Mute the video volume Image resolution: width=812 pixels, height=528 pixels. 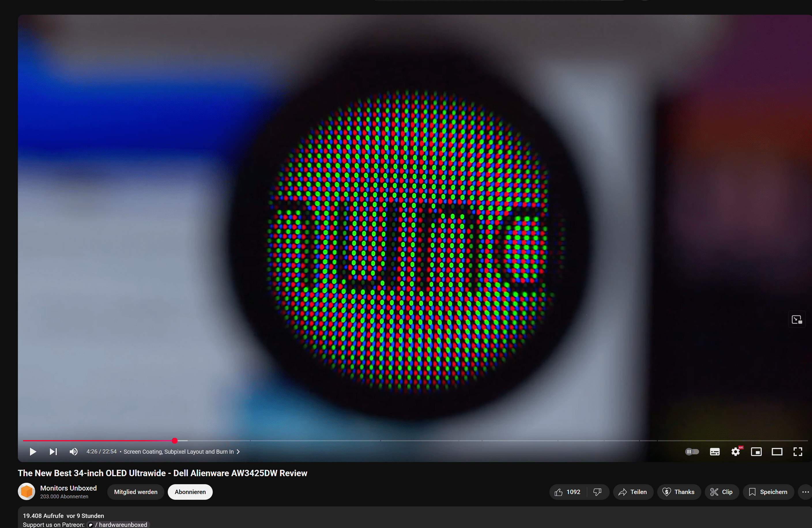click(x=73, y=452)
